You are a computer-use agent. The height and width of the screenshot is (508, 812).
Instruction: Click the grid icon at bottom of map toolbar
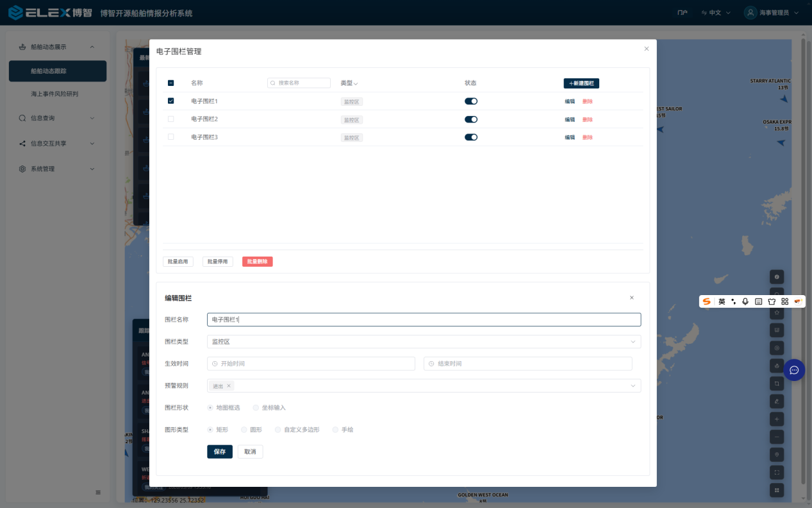pos(777,490)
